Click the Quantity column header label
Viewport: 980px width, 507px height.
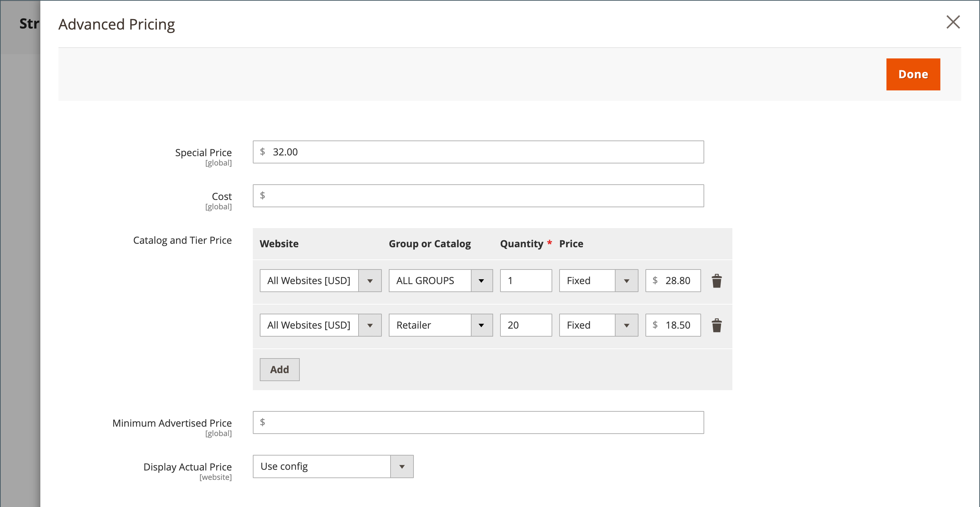coord(522,244)
